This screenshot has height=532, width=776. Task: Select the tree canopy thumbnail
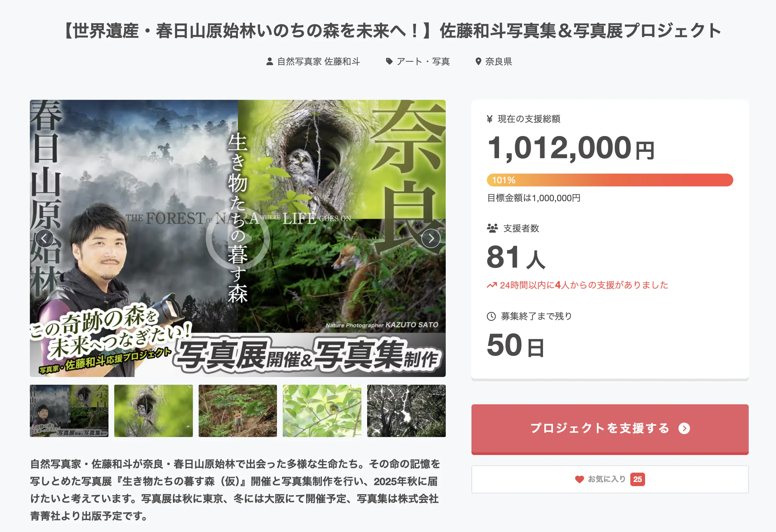[x=406, y=411]
